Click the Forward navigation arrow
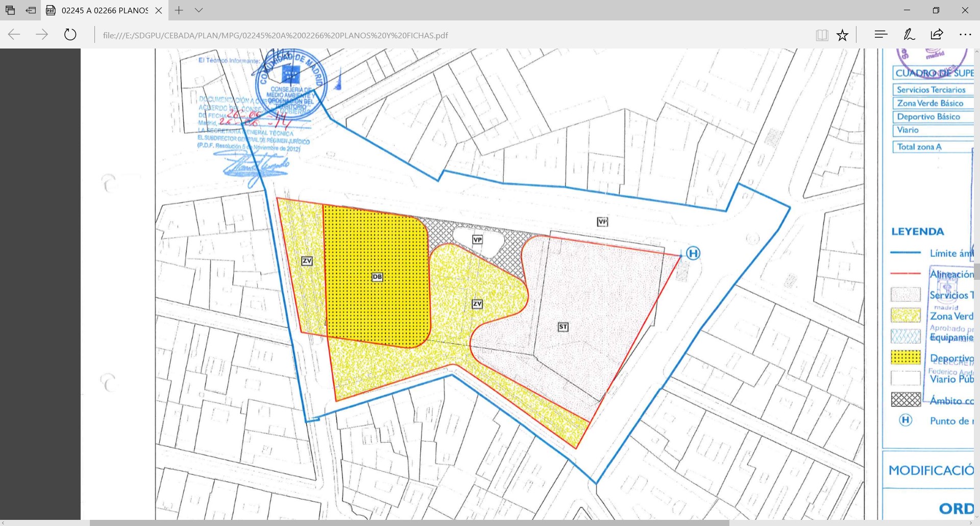 pyautogui.click(x=42, y=35)
